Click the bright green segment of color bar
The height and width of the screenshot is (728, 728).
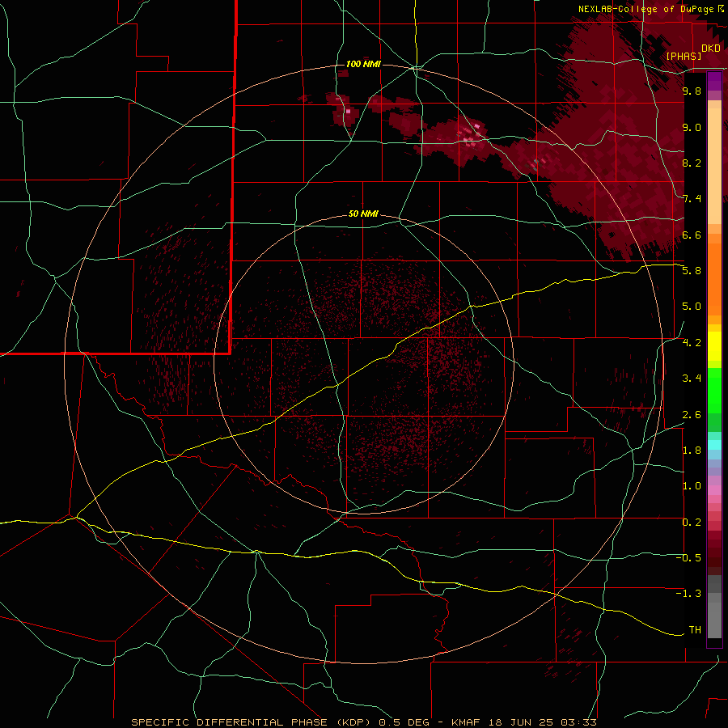point(714,390)
